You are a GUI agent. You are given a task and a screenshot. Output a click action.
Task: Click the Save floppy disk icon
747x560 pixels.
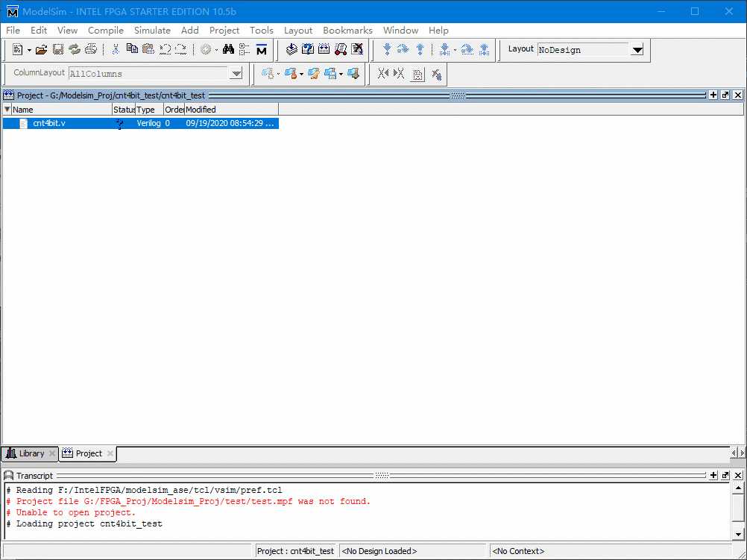58,49
